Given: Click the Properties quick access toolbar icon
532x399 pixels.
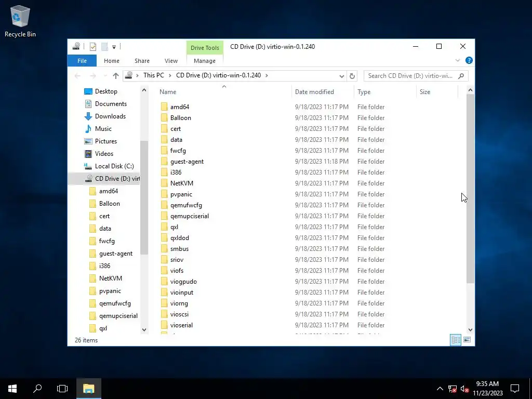Looking at the screenshot, I should click(x=93, y=47).
